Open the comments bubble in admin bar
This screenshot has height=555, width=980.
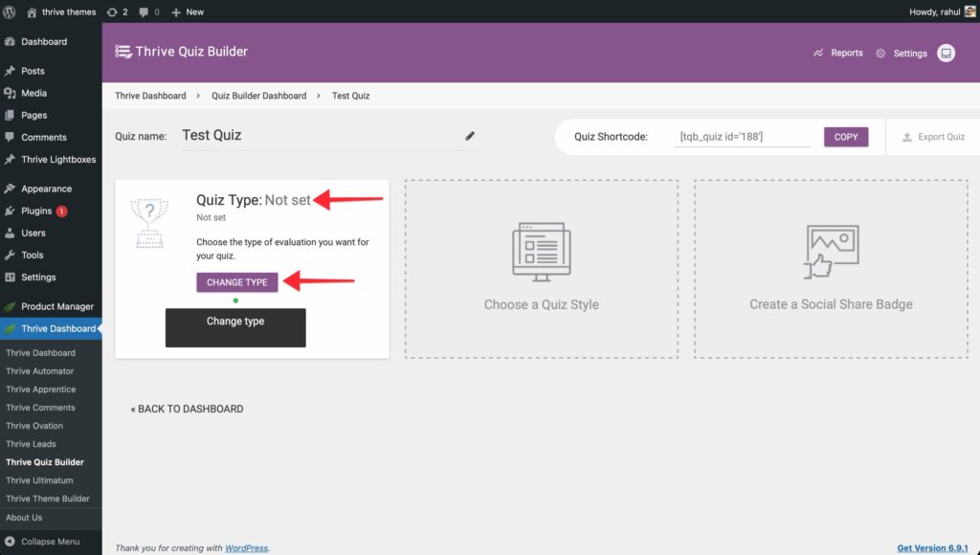point(148,11)
